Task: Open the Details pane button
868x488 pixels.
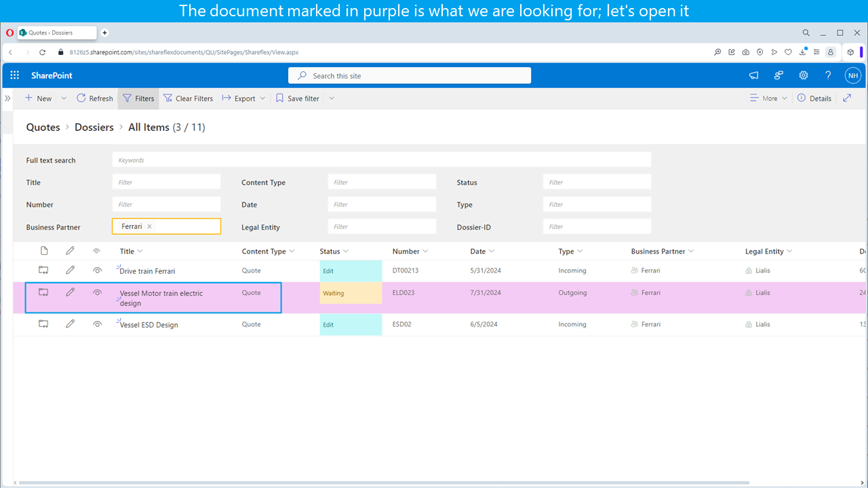Action: [x=814, y=98]
